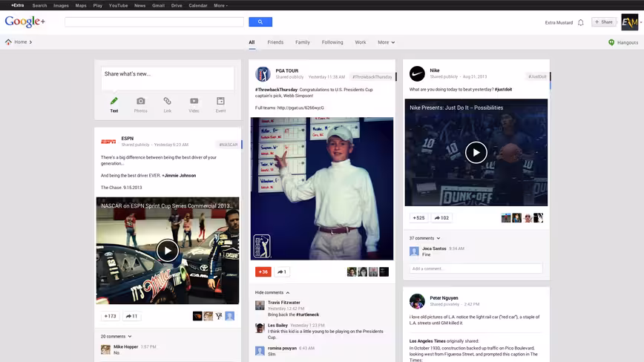Open the Webb Simpson throwback photo

pos(322,189)
